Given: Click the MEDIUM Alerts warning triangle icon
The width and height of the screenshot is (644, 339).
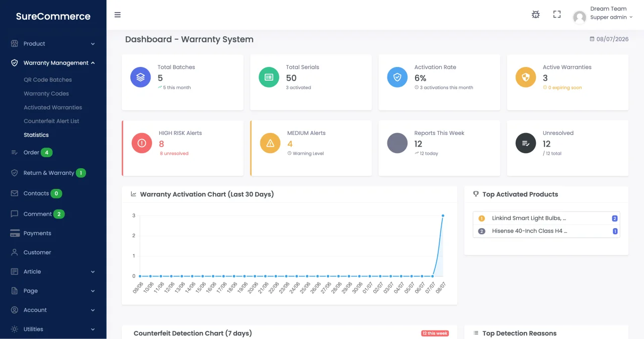Looking at the screenshot, I should [x=270, y=143].
